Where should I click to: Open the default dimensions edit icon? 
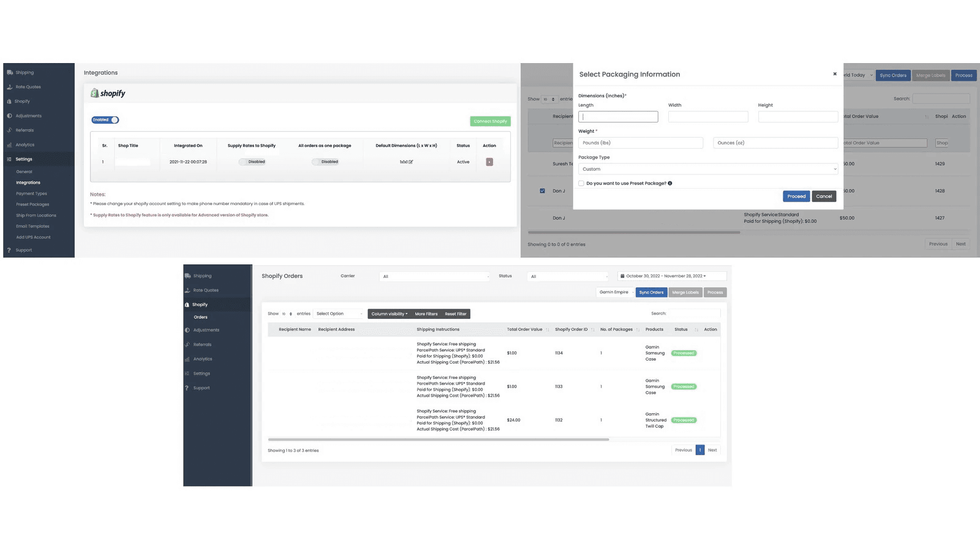coord(412,162)
